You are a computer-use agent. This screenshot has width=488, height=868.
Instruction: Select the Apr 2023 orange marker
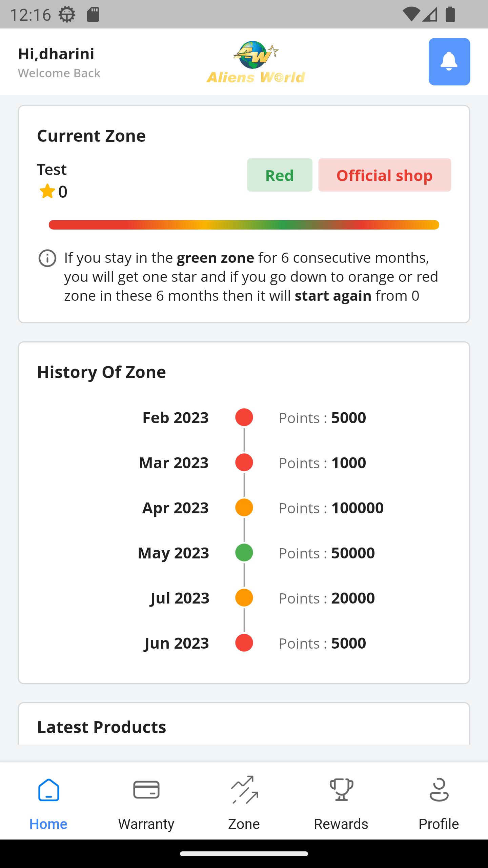pos(244,508)
